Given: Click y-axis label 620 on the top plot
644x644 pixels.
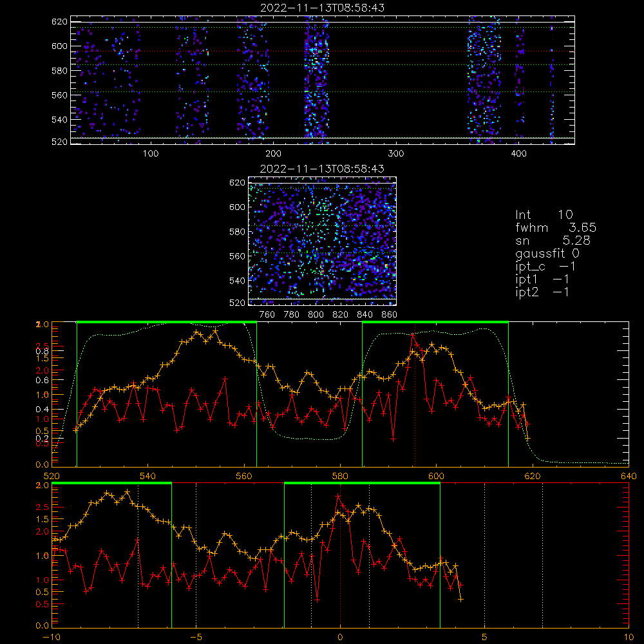Looking at the screenshot, I should (x=59, y=22).
